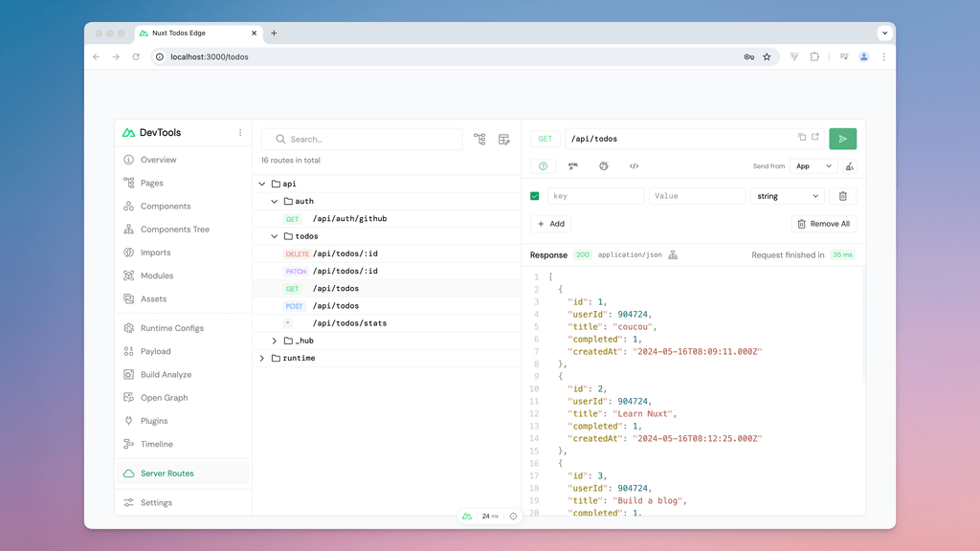This screenshot has height=551, width=980.
Task: Collapse the todos folder in routes tree
Action: tap(275, 236)
